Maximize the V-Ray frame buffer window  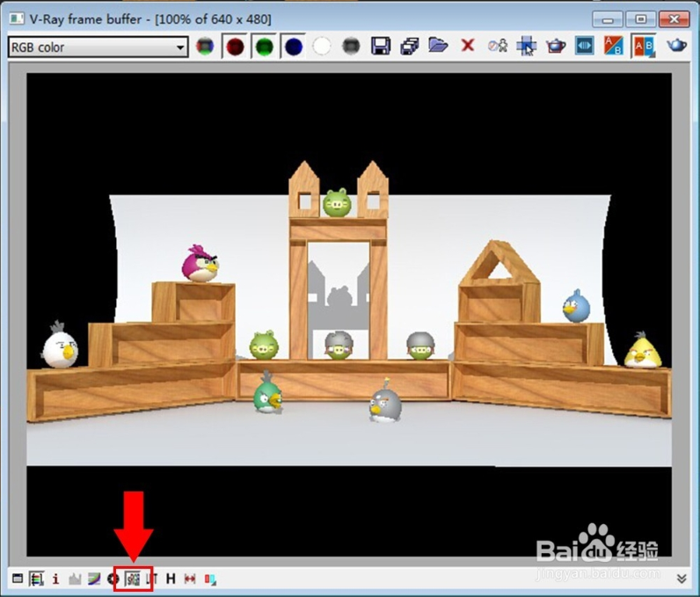[640, 19]
